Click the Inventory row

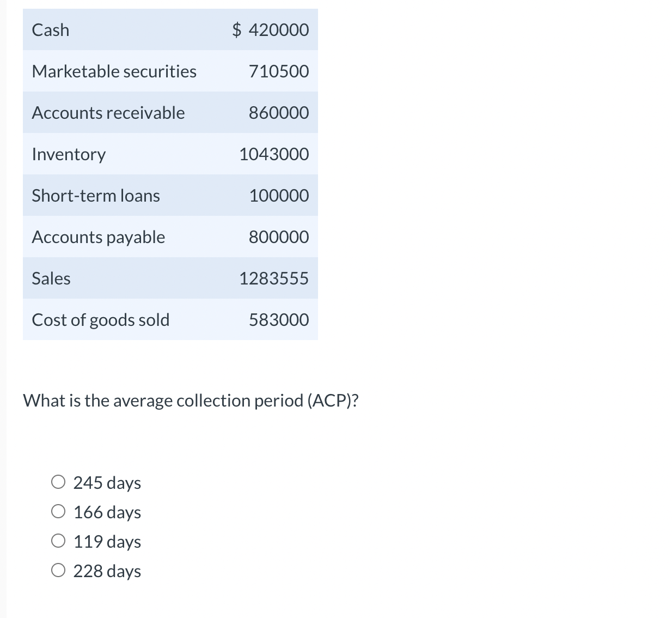tap(170, 154)
